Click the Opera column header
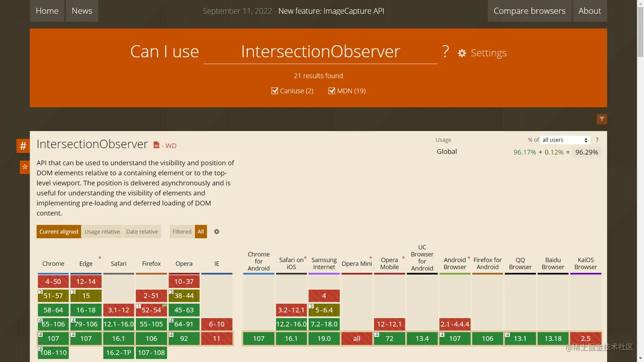This screenshot has height=362, width=644. click(x=184, y=264)
